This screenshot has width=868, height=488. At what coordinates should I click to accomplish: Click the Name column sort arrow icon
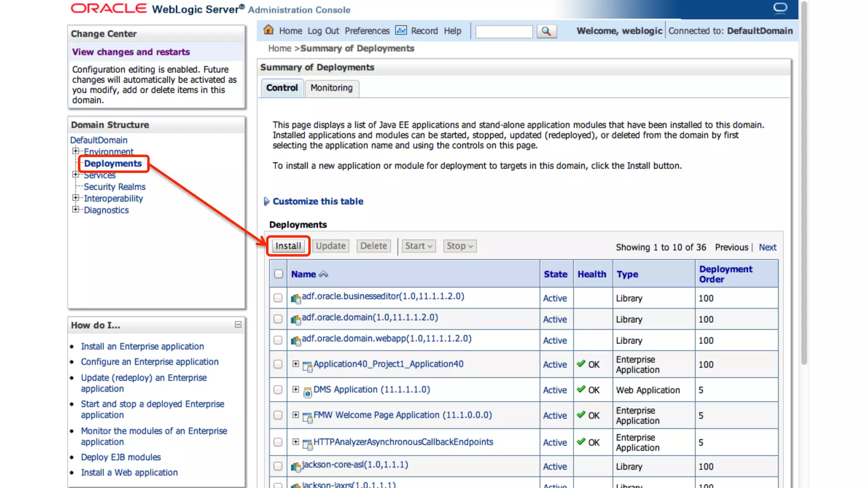(323, 274)
